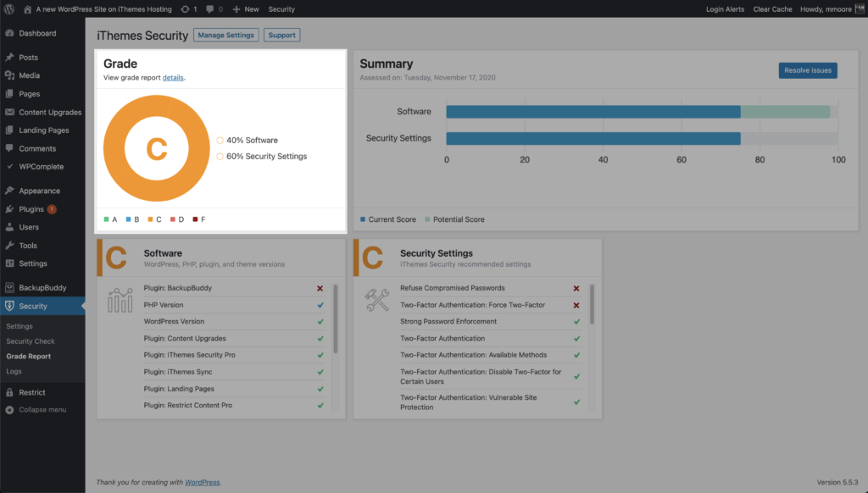Click the user avatar next to Howdy, mmoore
This screenshot has height=493, width=868.
860,8
